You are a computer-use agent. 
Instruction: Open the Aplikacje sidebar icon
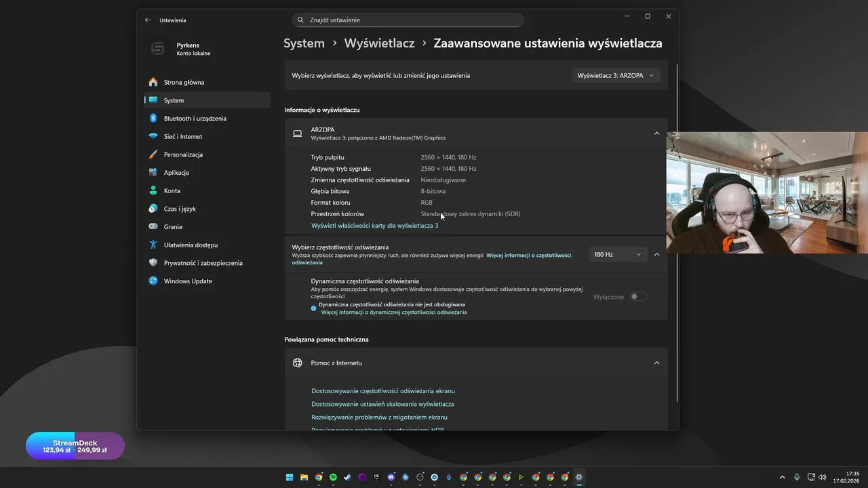tap(153, 172)
